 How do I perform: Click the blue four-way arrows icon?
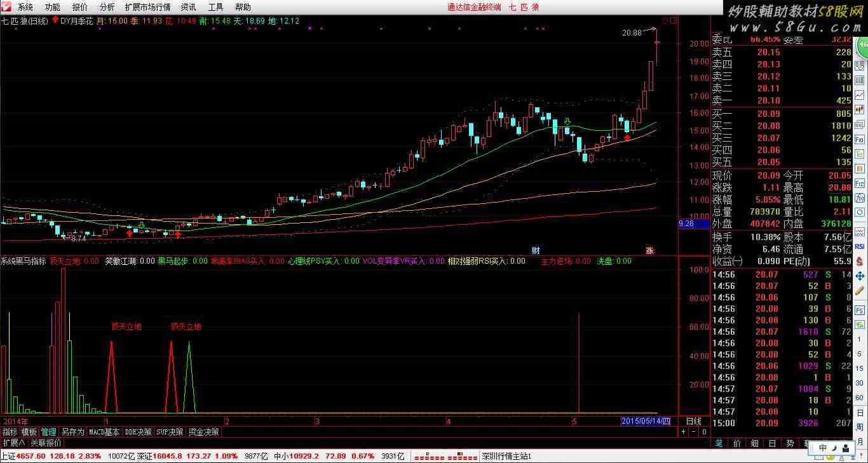tap(860, 276)
